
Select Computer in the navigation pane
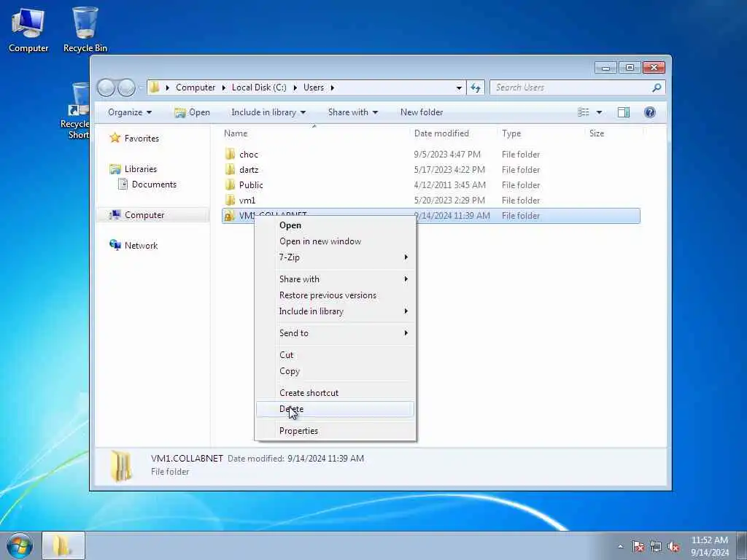coord(152,215)
